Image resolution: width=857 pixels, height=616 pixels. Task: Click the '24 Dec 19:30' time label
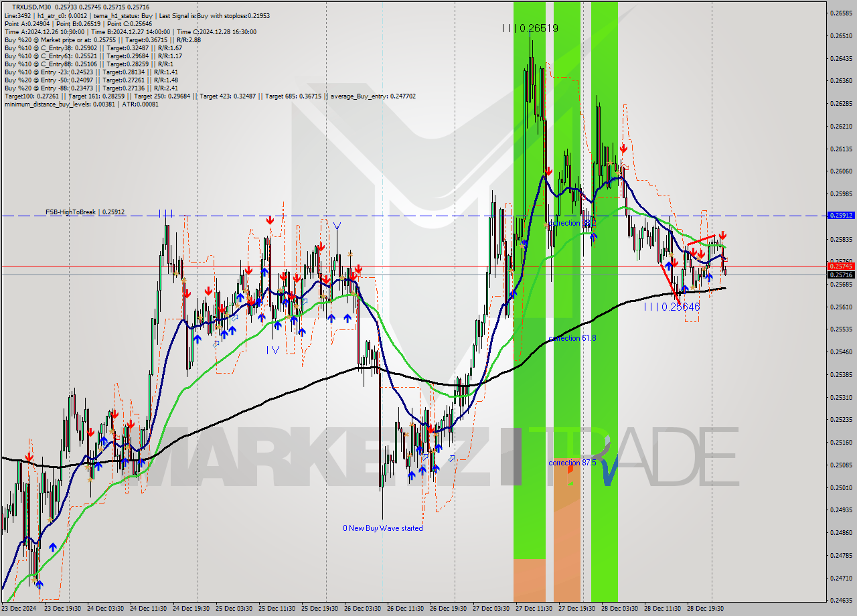click(191, 609)
